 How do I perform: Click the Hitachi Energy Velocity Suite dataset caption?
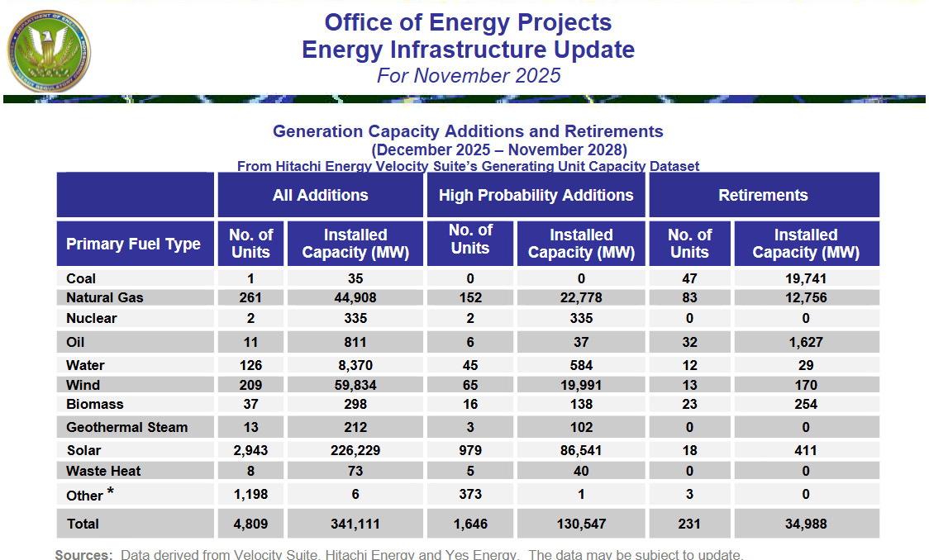click(468, 166)
